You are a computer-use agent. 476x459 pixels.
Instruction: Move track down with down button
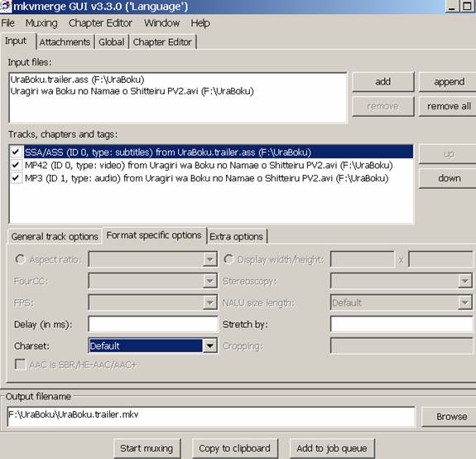click(449, 178)
